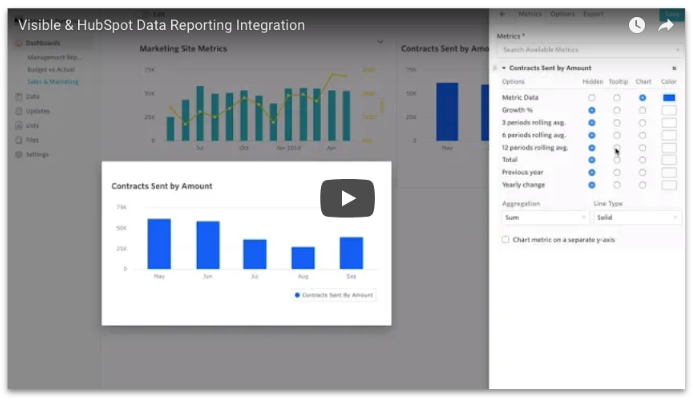Open the Growth % color swatch
The height and width of the screenshot is (401, 693).
[669, 110]
